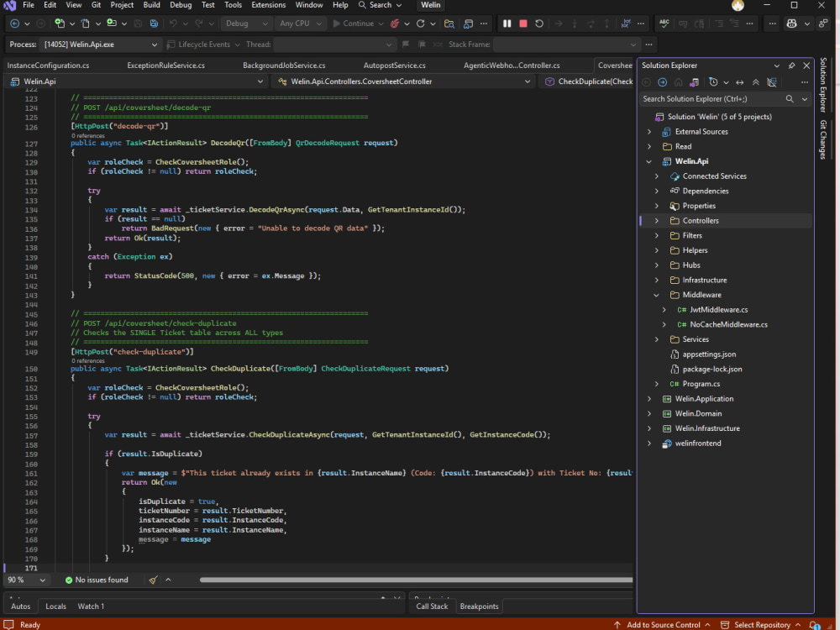The height and width of the screenshot is (630, 840).
Task: Select JwtMiddleware.cs in Solution Explorer
Action: [718, 310]
